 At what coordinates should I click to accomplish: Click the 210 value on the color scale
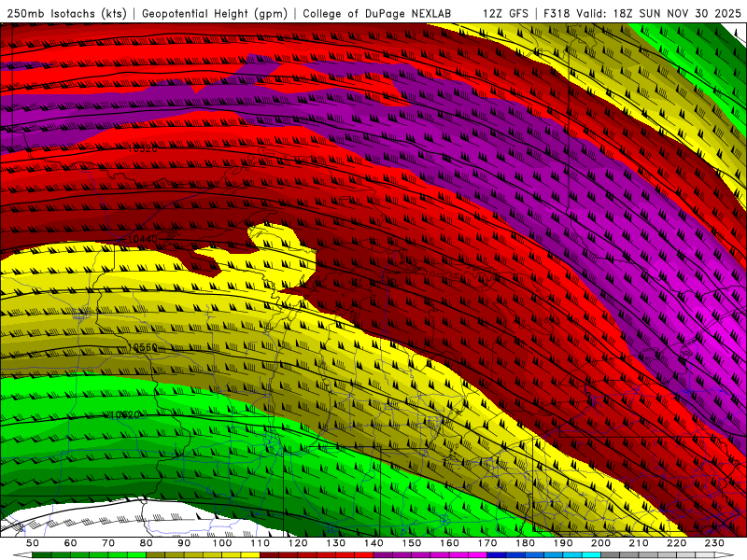click(639, 543)
